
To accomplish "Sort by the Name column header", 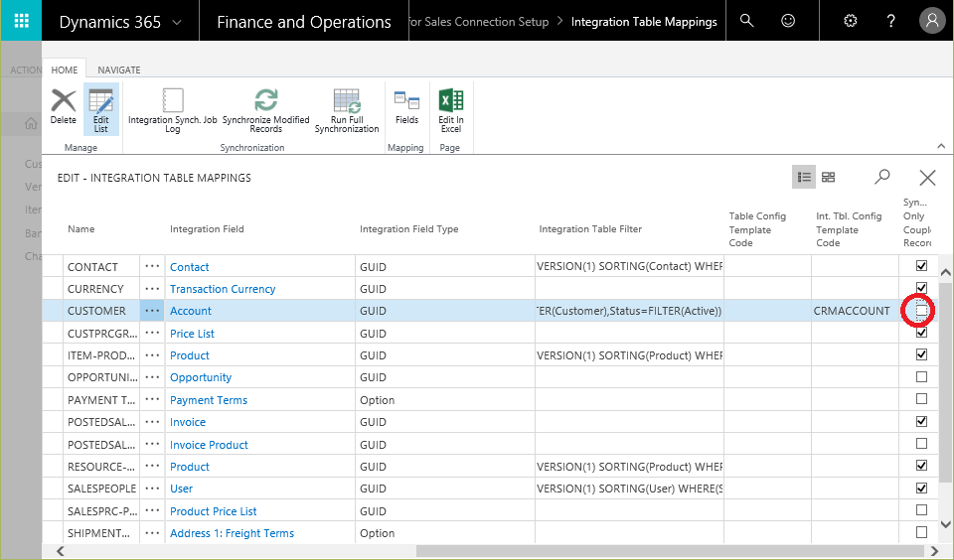I will point(80,228).
